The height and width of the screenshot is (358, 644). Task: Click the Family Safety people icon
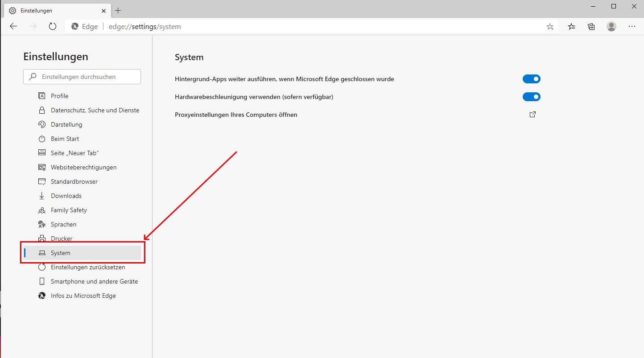(x=42, y=210)
